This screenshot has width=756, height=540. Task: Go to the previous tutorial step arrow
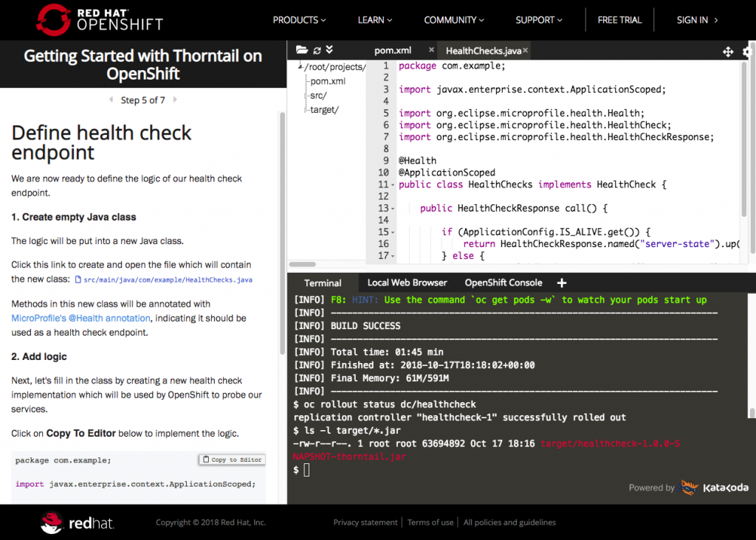click(x=111, y=100)
